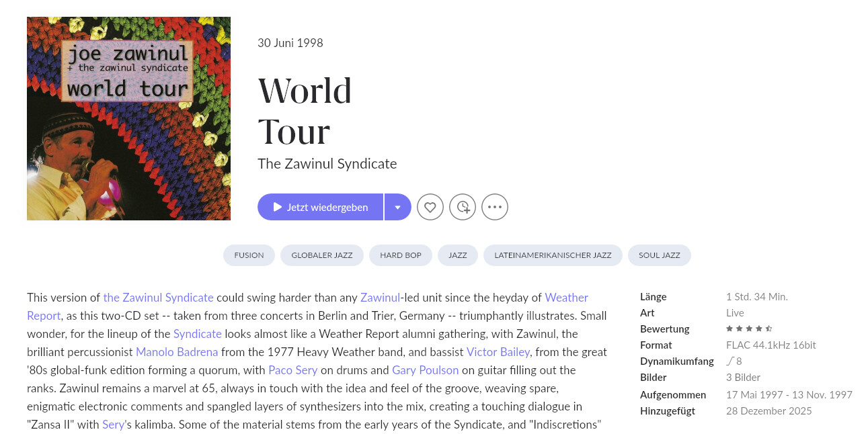
Task: Click the heart favorite icon
Action: [430, 207]
